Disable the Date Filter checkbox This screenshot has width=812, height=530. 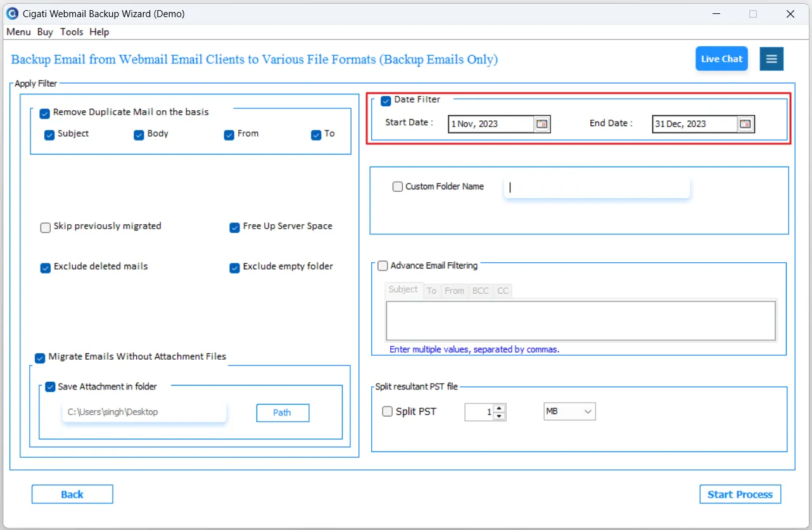[386, 101]
